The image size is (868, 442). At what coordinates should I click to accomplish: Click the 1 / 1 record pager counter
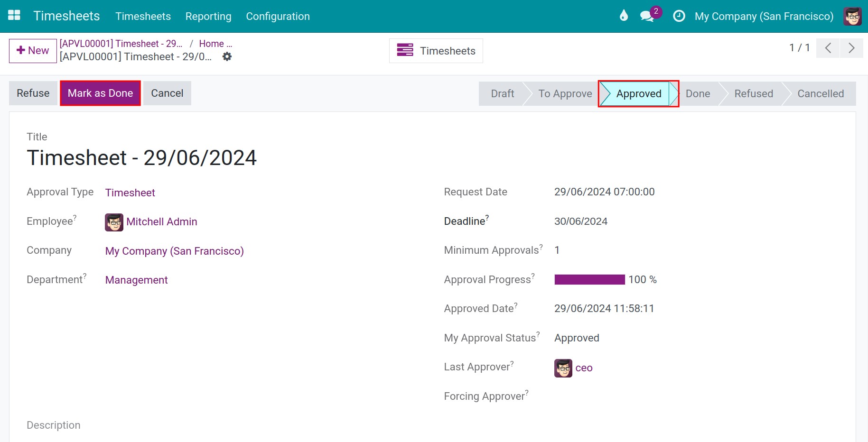point(799,47)
